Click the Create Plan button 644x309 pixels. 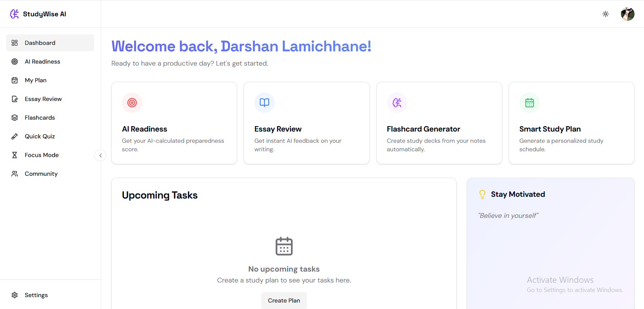[284, 301]
